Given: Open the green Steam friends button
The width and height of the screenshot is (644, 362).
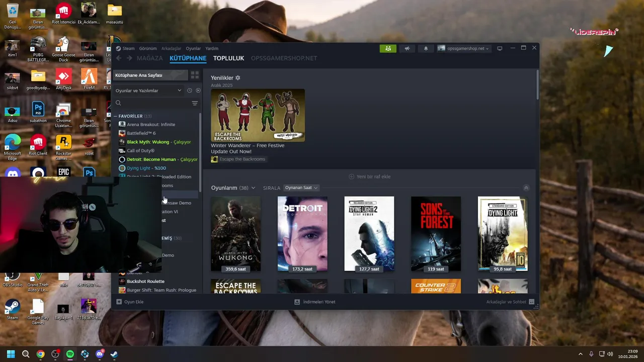Looking at the screenshot, I should [388, 48].
